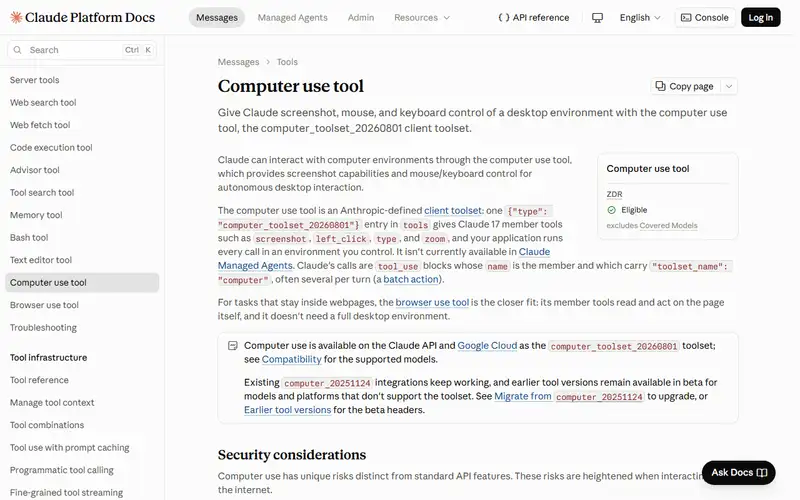Click the book icon on Ask Docs
The width and height of the screenshot is (800, 500).
(x=762, y=472)
